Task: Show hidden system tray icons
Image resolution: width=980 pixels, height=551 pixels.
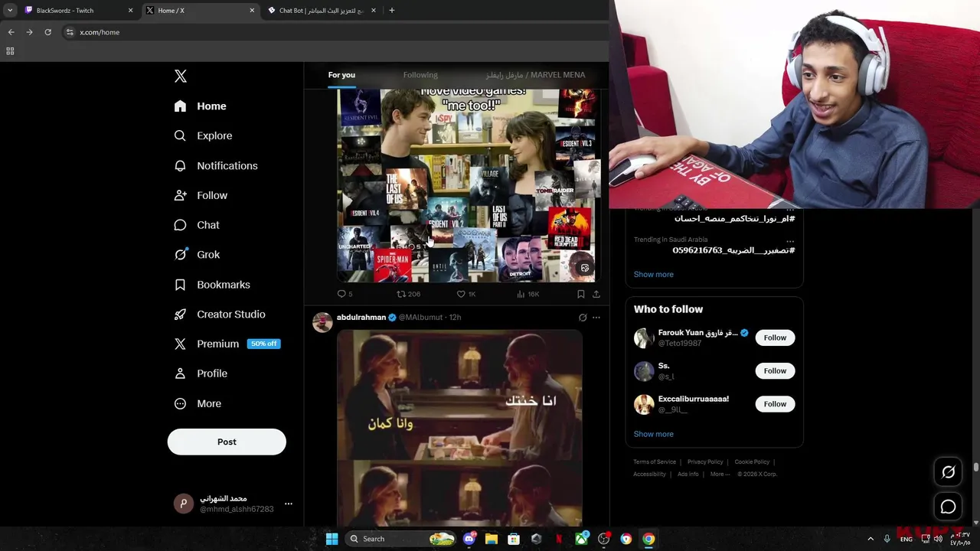Action: (x=870, y=539)
